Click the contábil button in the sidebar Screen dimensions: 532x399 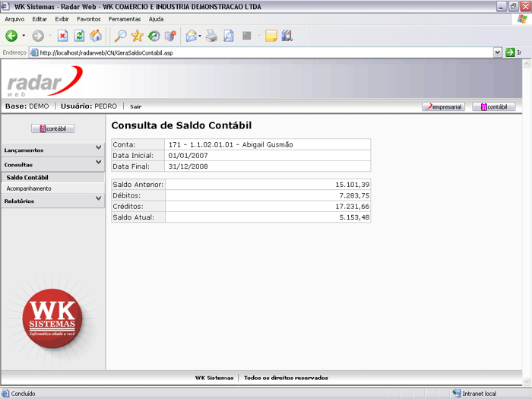click(x=52, y=129)
